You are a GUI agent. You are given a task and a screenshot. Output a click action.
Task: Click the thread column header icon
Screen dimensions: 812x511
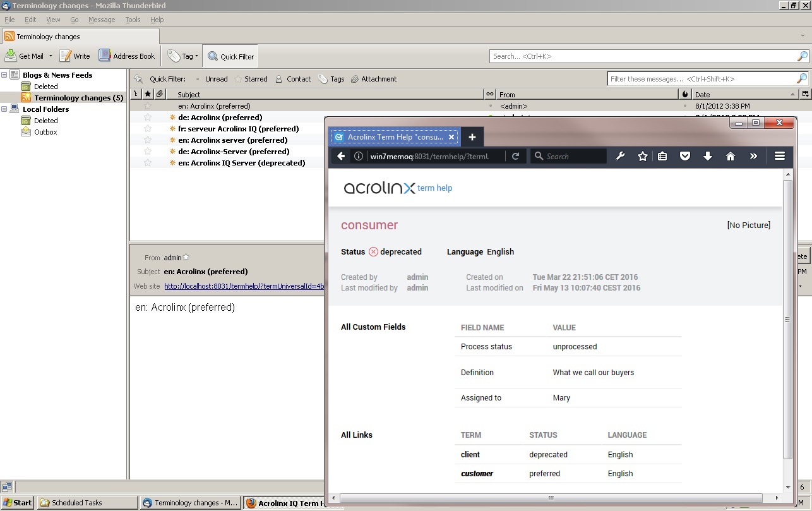pyautogui.click(x=136, y=94)
